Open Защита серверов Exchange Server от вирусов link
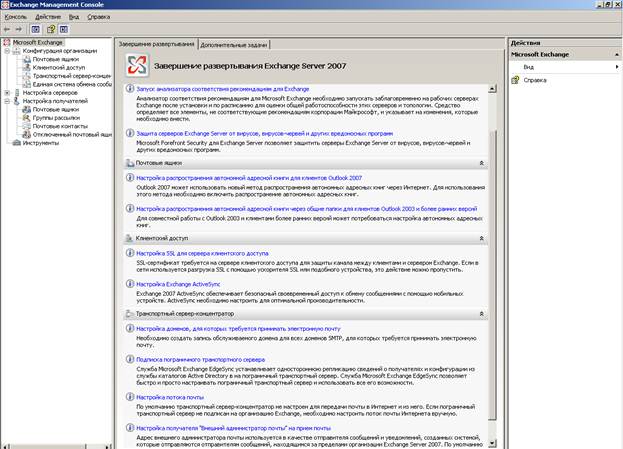623x449 pixels. tap(265, 134)
